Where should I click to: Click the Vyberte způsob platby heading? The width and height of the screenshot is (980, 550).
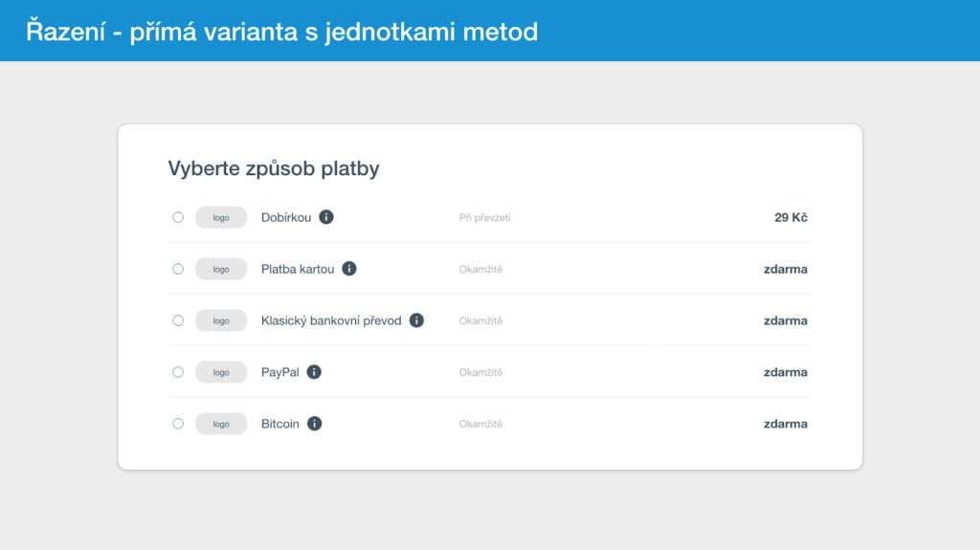click(274, 168)
